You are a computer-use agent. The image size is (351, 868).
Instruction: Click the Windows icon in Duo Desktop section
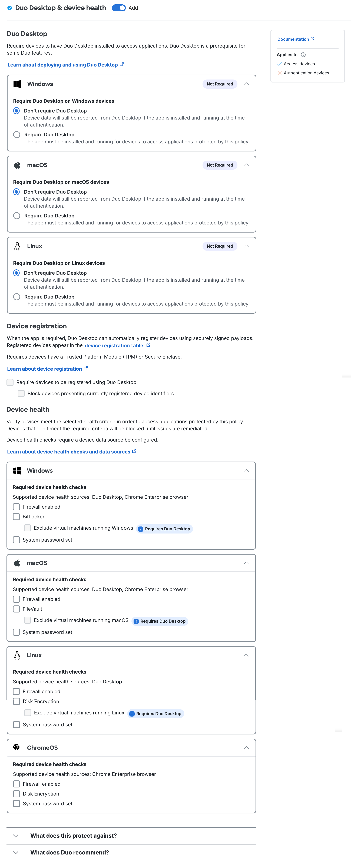tap(17, 84)
